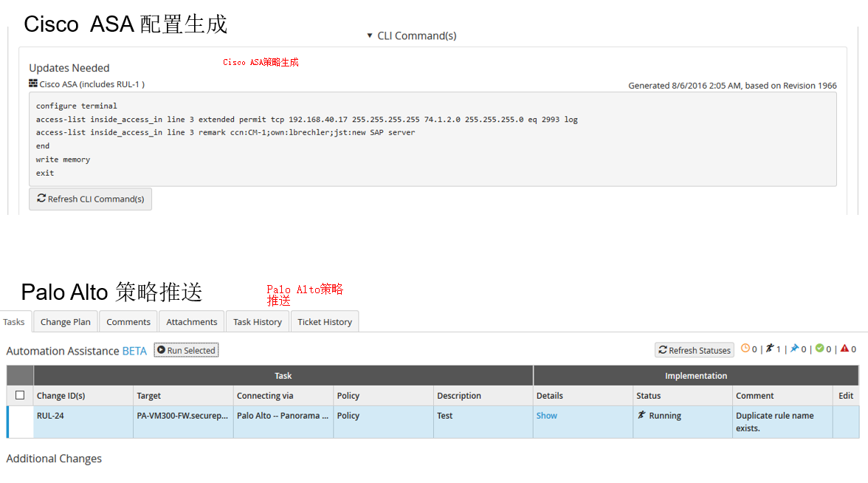
Task: Click the Cisco ASA firewall icon
Action: 33,83
